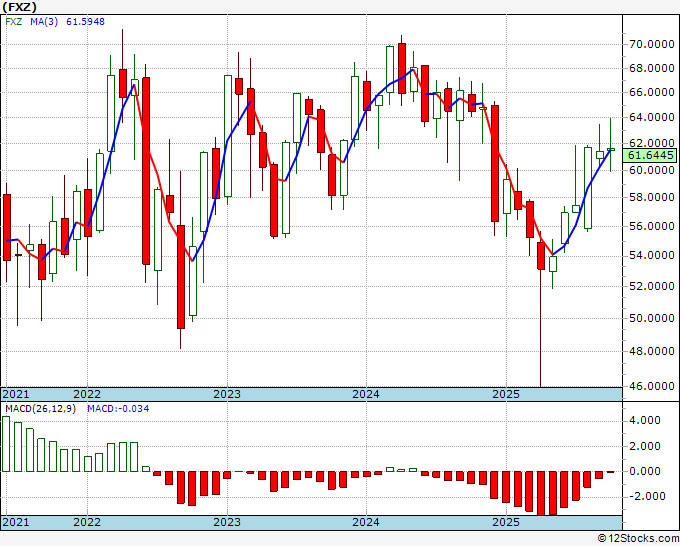This screenshot has width=680, height=546.
Task: Click the 68.0000 price axis label
Action: (651, 68)
